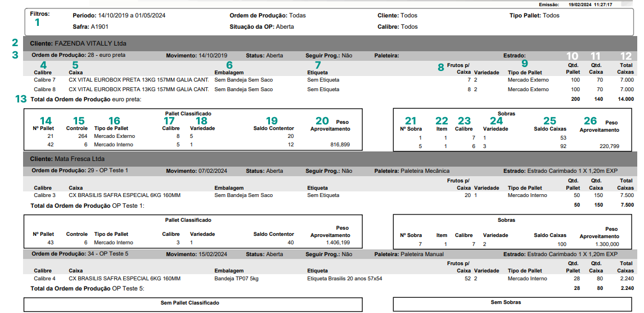Click the emission timestamp 19/02/2024 11:27:17
The width and height of the screenshot is (644, 313).
coord(591,4)
